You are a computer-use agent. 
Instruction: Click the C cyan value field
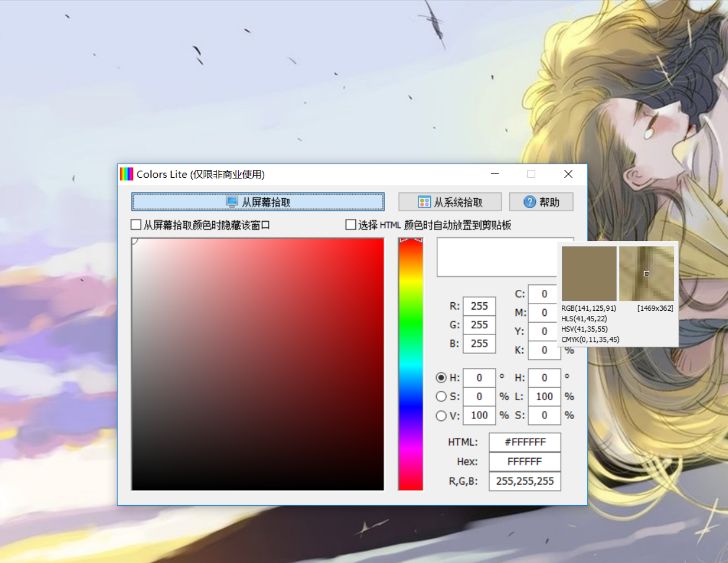[543, 294]
